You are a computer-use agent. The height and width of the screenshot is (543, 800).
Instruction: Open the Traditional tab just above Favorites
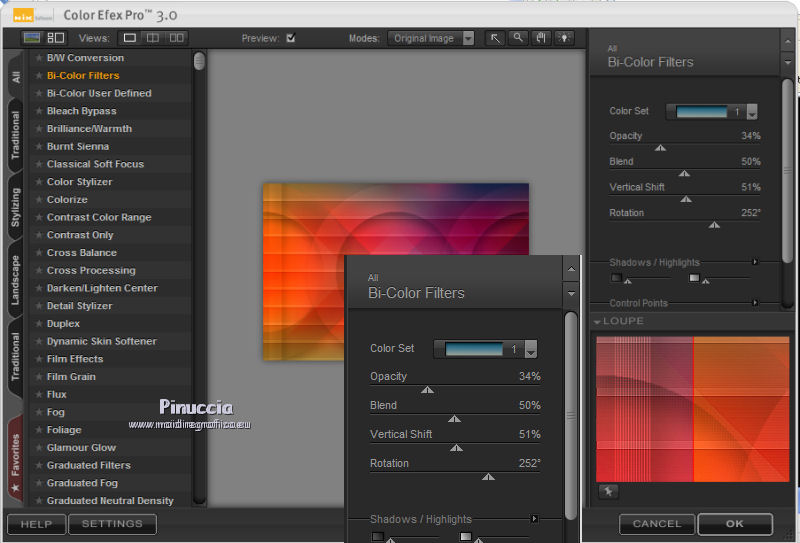click(x=16, y=356)
